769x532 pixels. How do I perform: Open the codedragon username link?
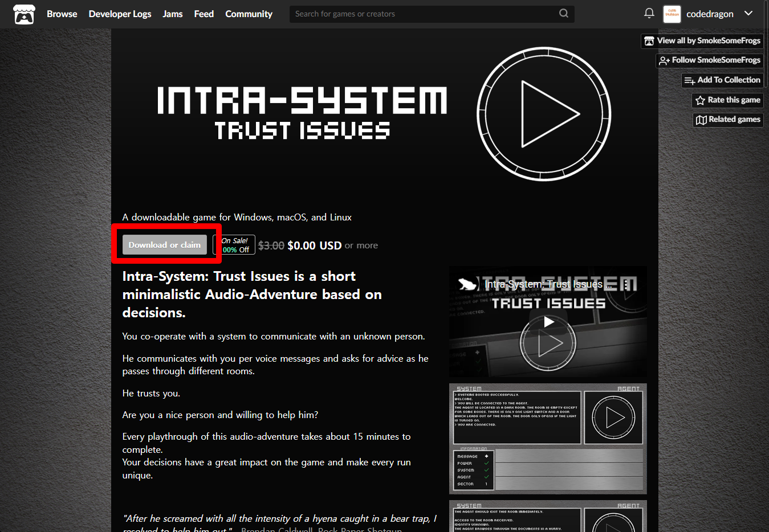pos(710,14)
